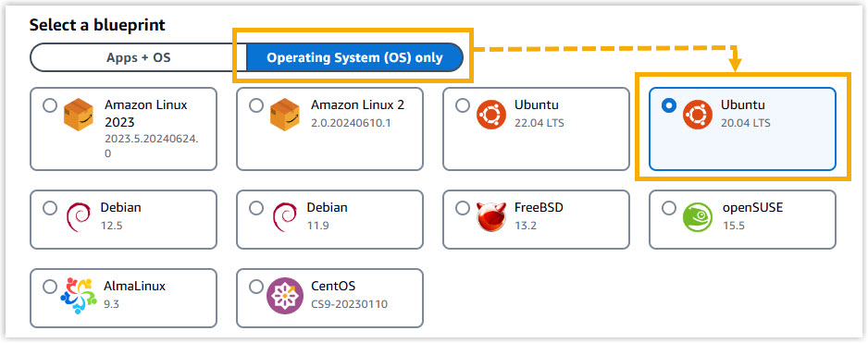Select the Debian 12.5 radio button
Viewport: 868px width, 343px height.
point(50,208)
